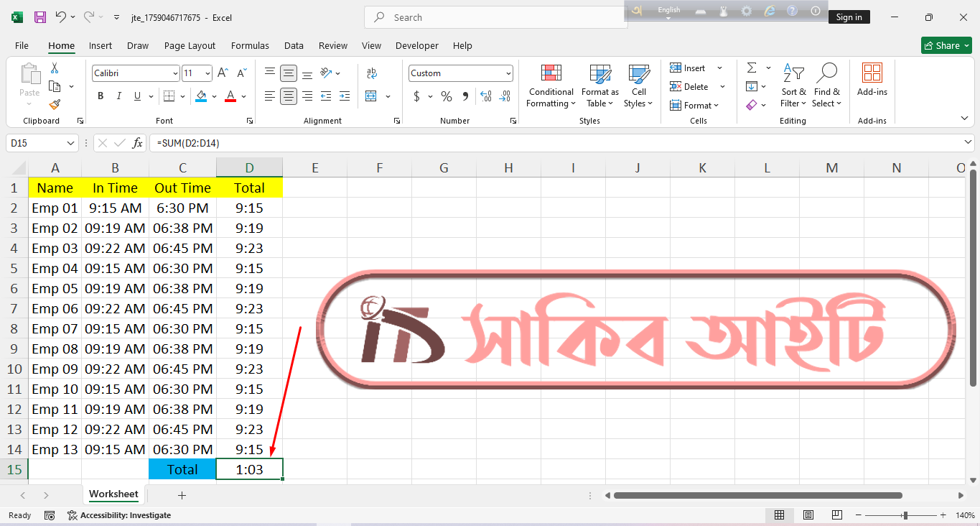Click the Sign in button
This screenshot has height=526, width=980.
849,17
